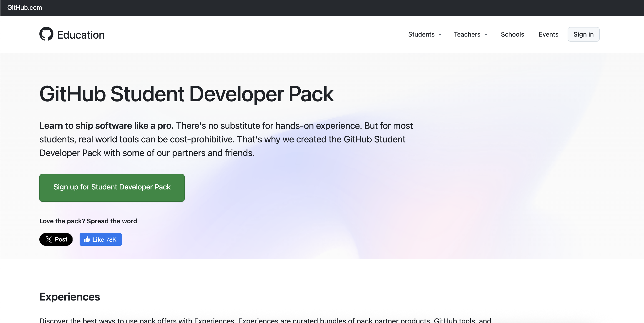Viewport: 644px width, 323px height.
Task: Click the GitHub Student Developer Pack heading
Action: coord(186,94)
